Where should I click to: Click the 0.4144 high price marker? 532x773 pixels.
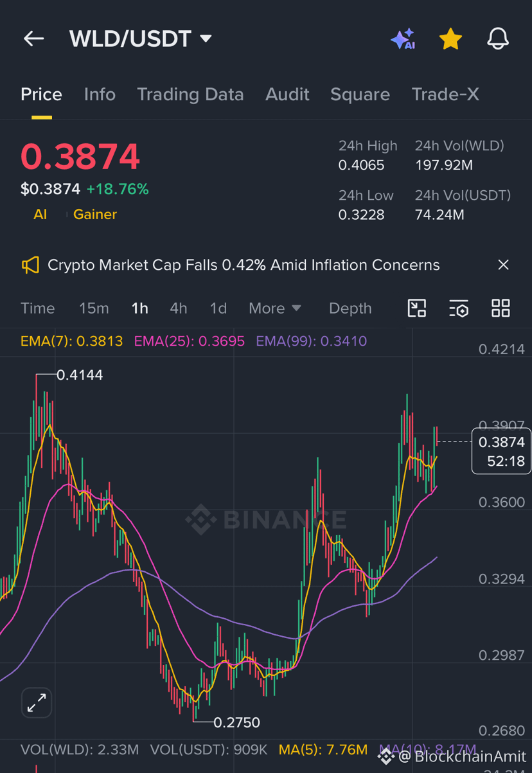[80, 375]
